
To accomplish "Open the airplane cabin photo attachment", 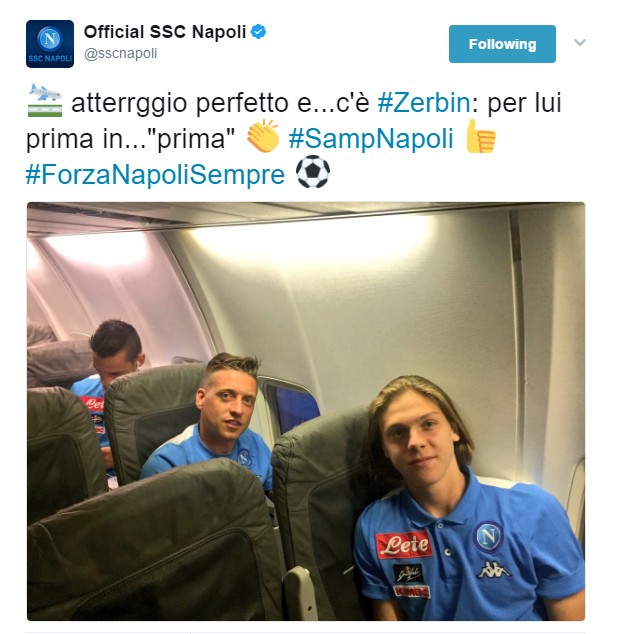I will click(x=306, y=411).
